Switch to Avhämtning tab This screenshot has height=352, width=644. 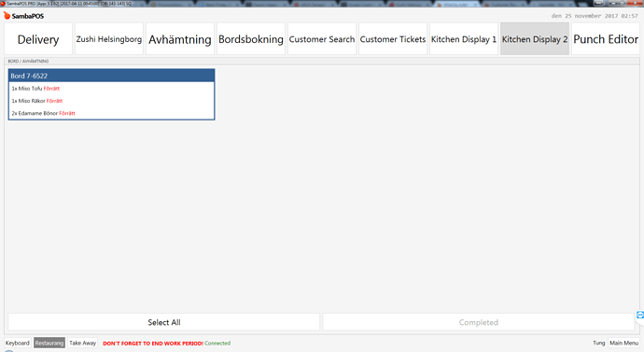coord(180,39)
